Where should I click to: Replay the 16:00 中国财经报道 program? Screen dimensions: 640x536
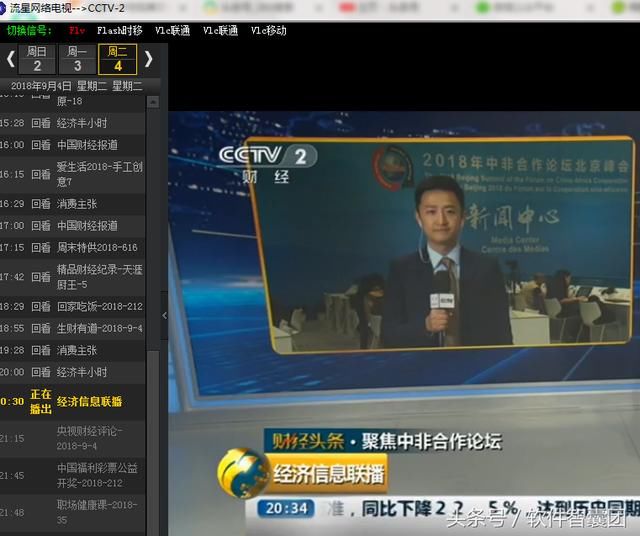coord(40,145)
